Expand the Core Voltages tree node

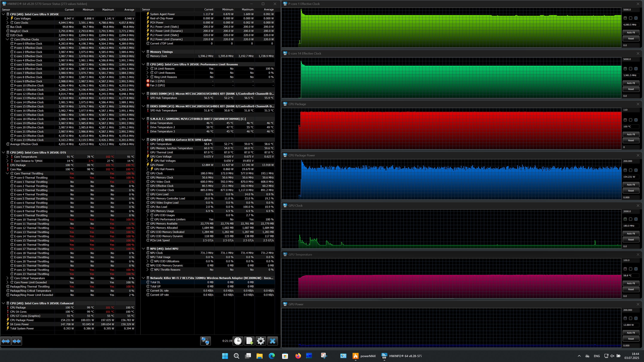(x=7, y=18)
